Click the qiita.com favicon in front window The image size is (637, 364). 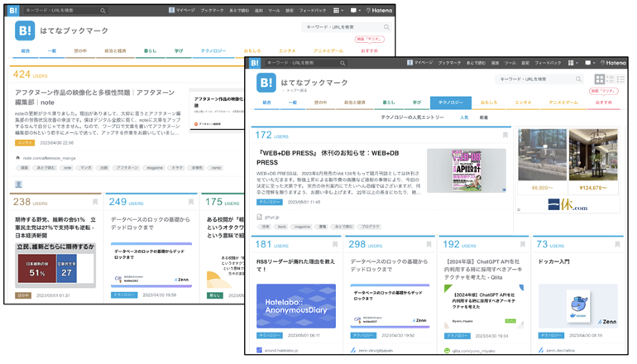(447, 351)
